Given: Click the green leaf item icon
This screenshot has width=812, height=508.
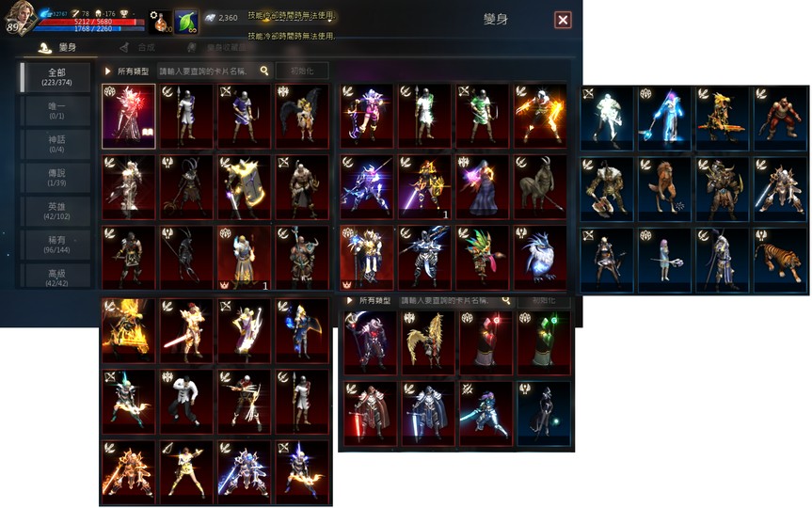Looking at the screenshot, I should point(186,22).
